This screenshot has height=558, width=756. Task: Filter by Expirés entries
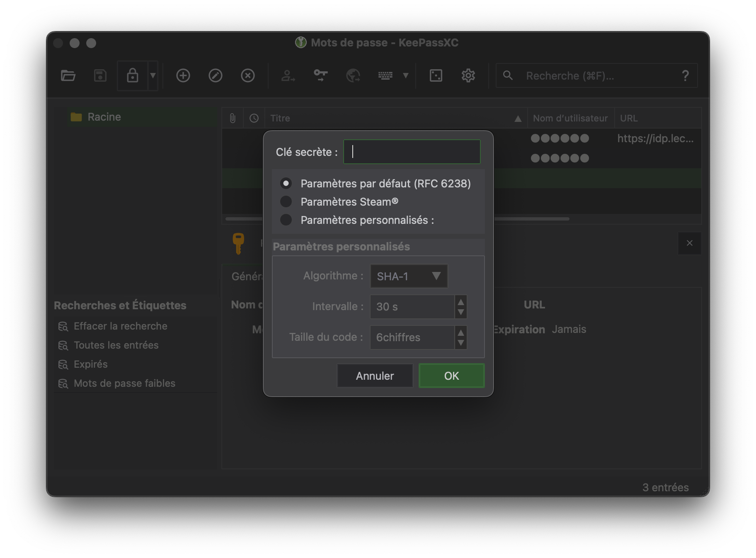point(91,364)
